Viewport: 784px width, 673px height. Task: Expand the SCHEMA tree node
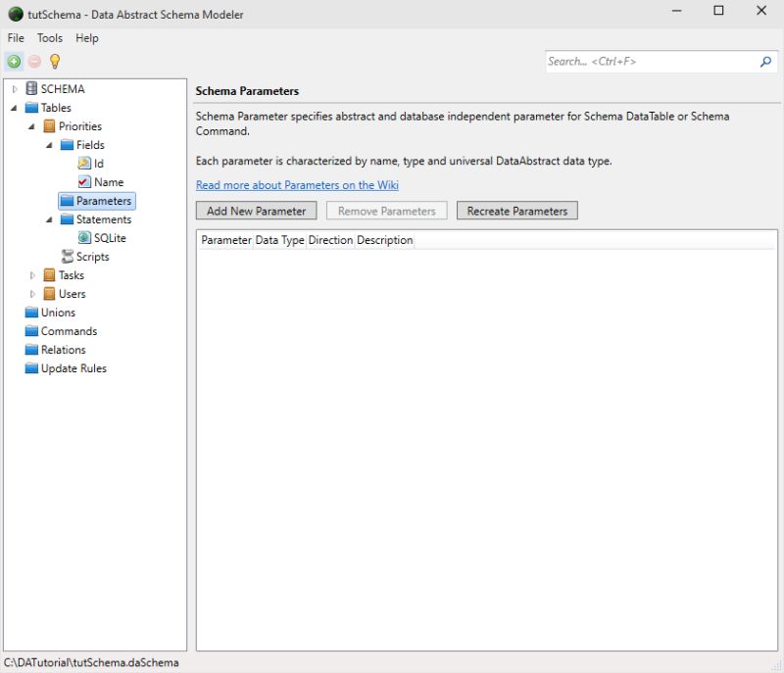pyautogui.click(x=15, y=89)
